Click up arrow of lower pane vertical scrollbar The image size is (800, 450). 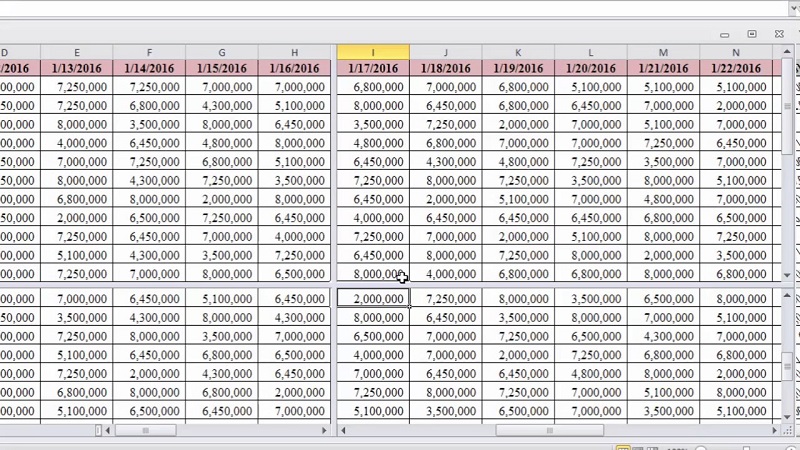787,295
